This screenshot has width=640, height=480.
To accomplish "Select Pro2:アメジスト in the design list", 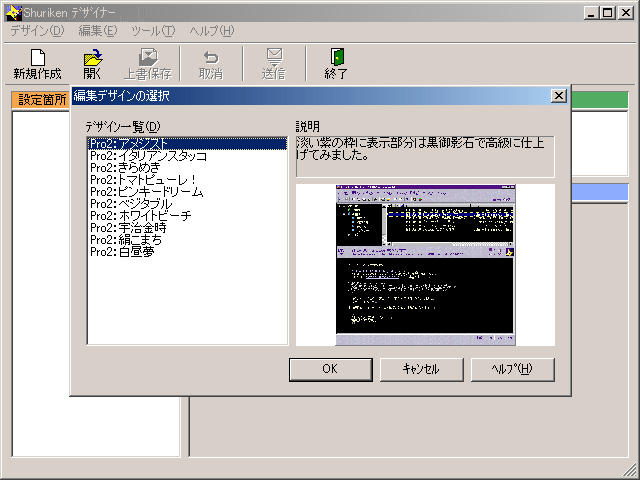I will (x=187, y=144).
